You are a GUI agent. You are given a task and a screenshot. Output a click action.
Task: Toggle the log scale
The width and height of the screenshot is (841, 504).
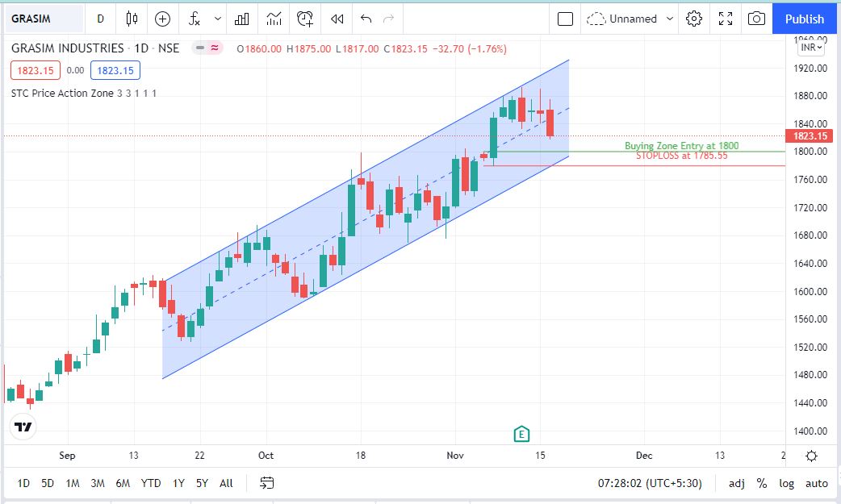[786, 483]
